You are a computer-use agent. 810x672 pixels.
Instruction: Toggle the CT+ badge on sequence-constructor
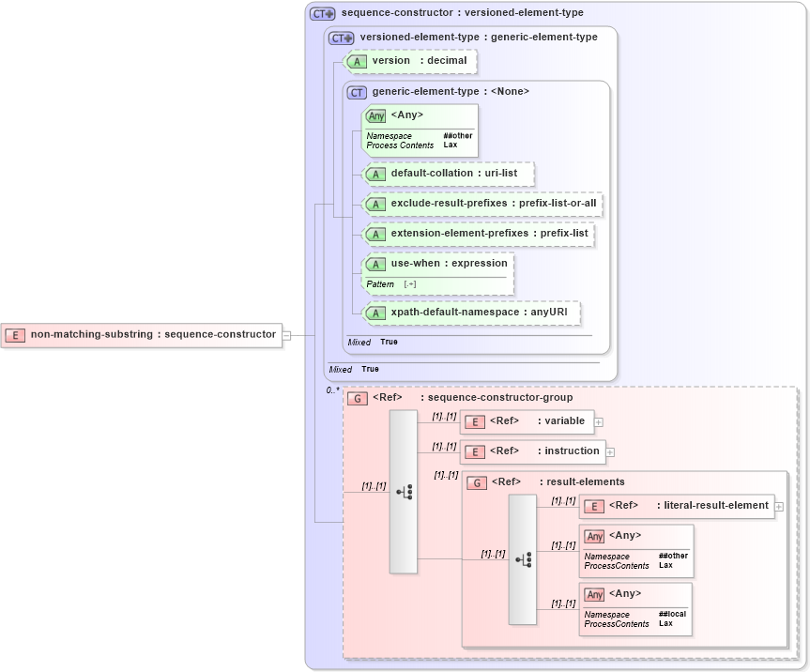(323, 12)
